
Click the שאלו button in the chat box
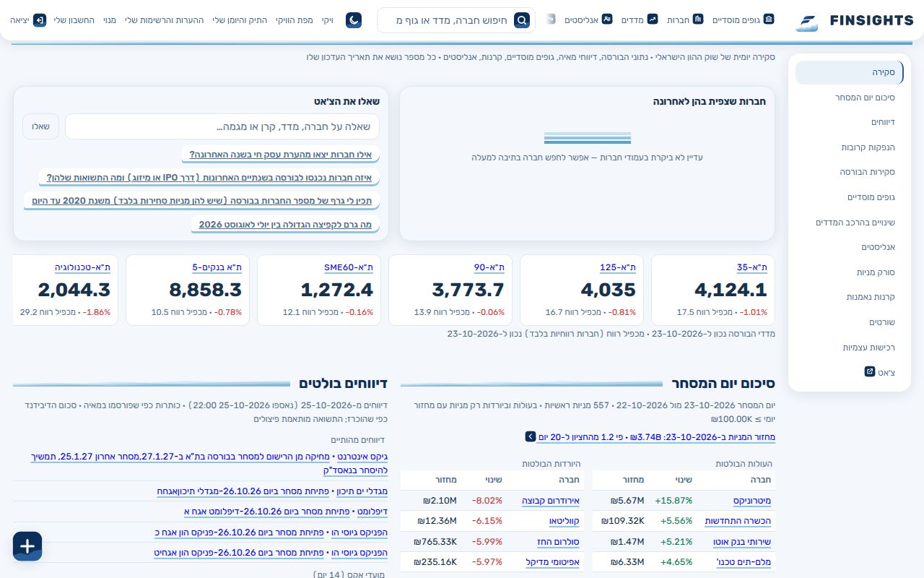(40, 126)
